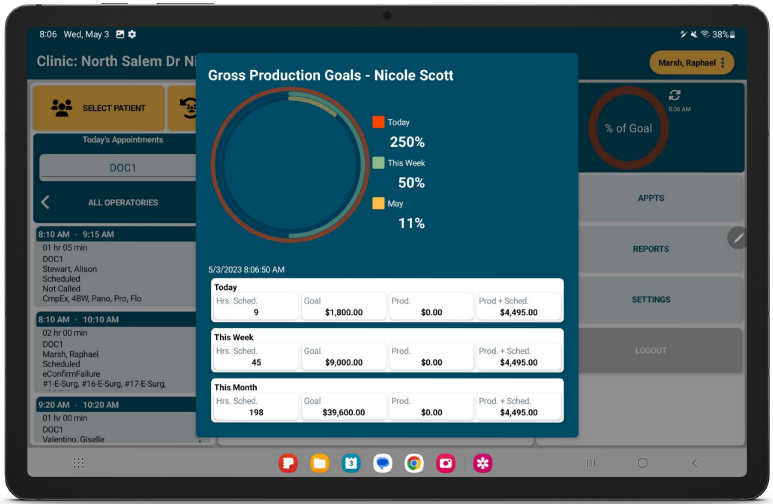Open the pink flower Gallery app
This screenshot has width=773, height=504.
click(483, 463)
